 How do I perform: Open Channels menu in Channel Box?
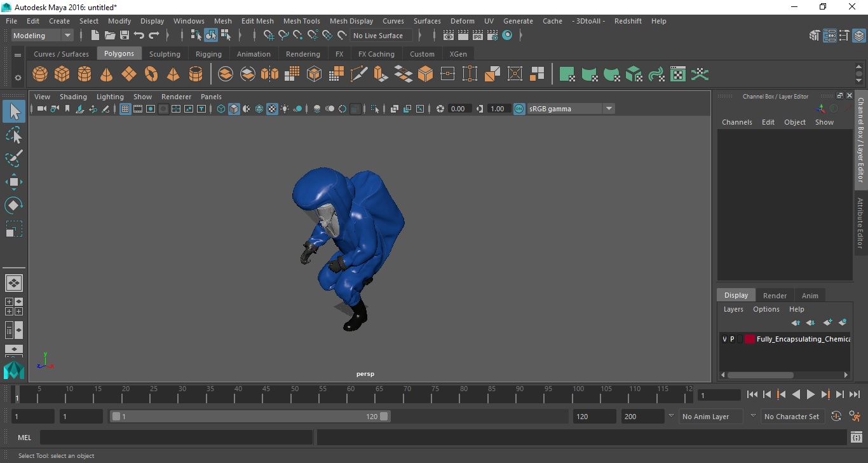(x=736, y=122)
